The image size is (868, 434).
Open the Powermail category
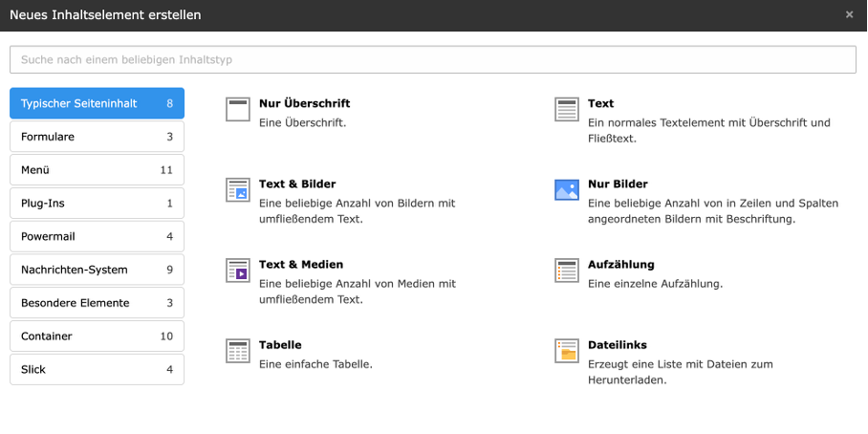(x=97, y=236)
